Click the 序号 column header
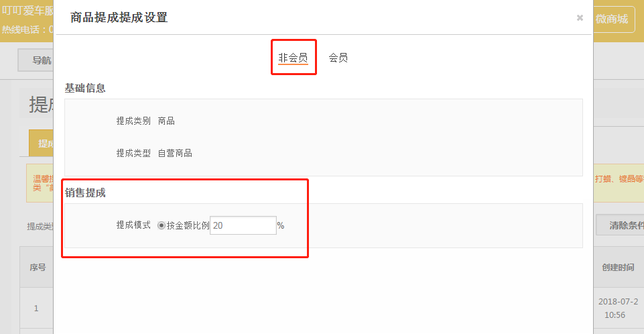The width and height of the screenshot is (644, 334). [38, 267]
